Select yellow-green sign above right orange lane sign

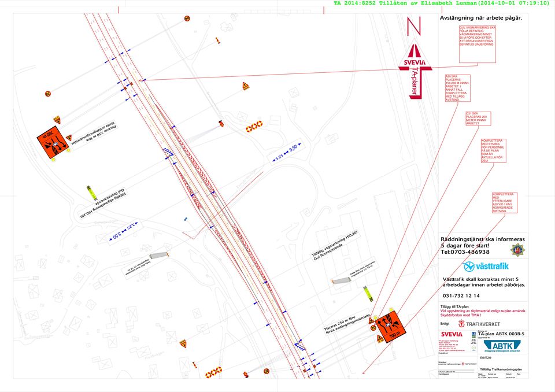tap(368, 294)
